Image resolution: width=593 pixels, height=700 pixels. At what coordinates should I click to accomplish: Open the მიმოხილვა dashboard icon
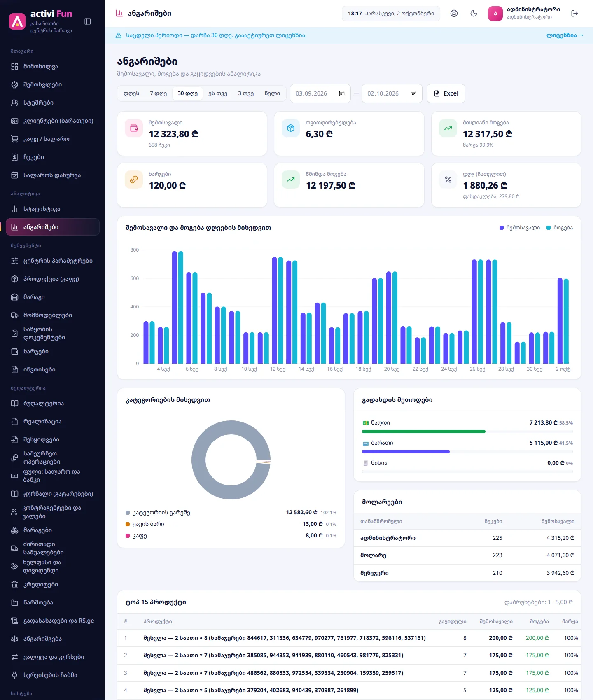coord(14,66)
